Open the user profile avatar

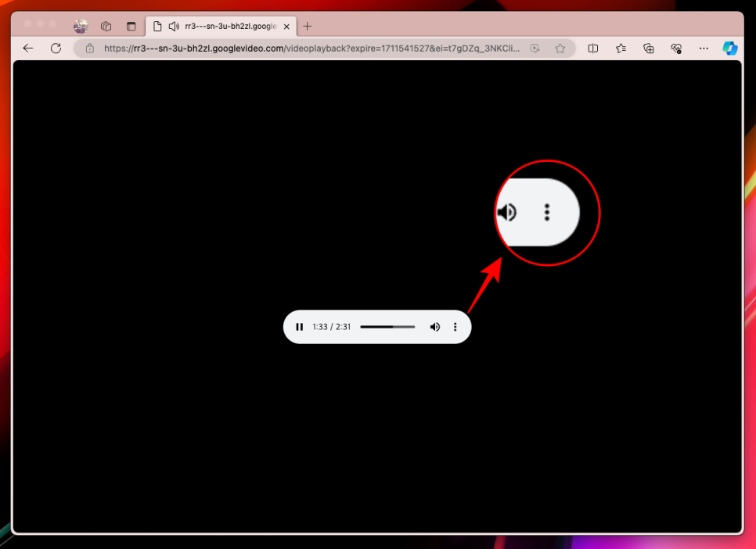[x=81, y=26]
